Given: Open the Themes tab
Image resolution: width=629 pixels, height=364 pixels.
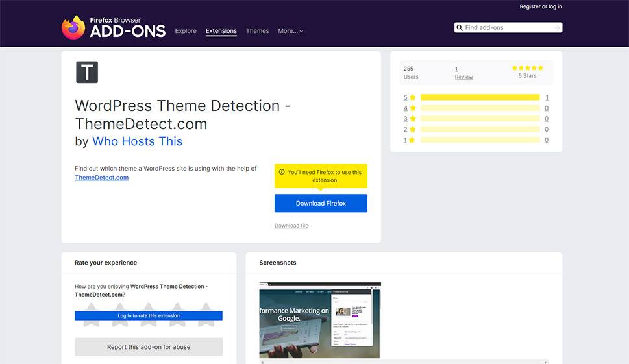Looking at the screenshot, I should tap(258, 31).
